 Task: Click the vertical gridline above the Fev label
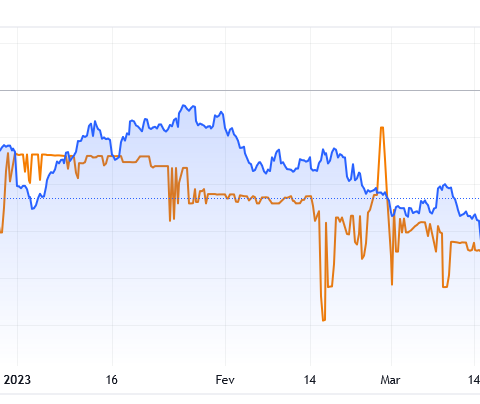[x=225, y=197]
